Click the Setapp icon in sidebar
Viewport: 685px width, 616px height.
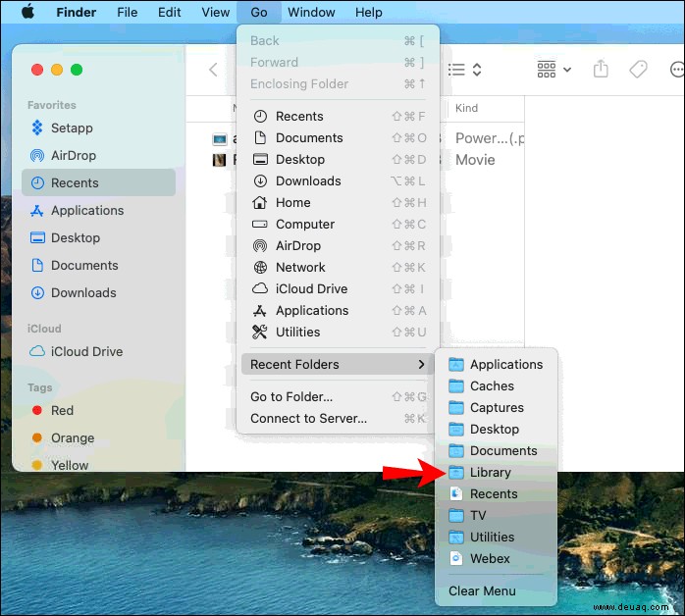(37, 128)
